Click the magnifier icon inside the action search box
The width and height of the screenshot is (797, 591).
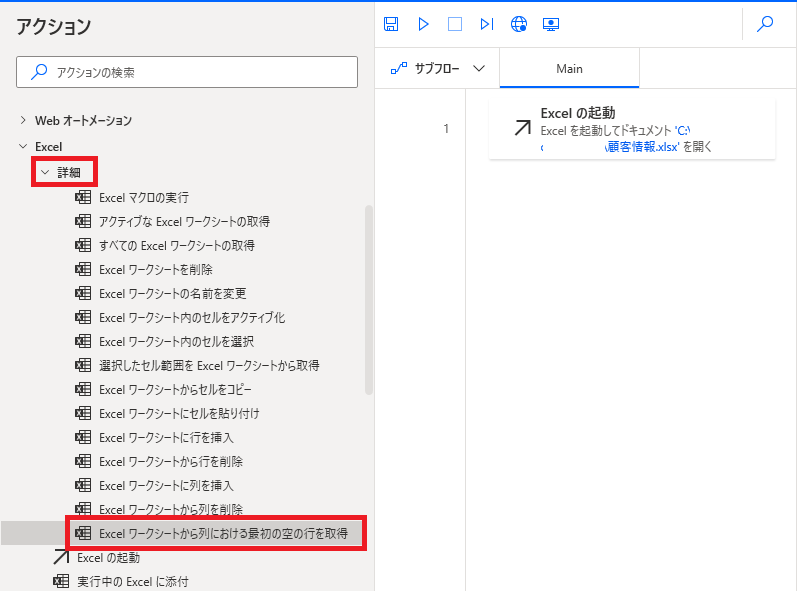39,72
